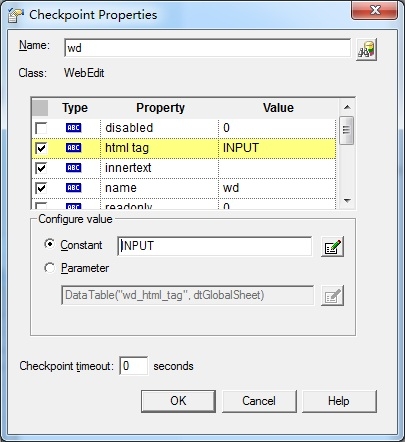Image resolution: width=405 pixels, height=442 pixels.
Task: Click the ABC type icon for innertext
Action: [73, 168]
